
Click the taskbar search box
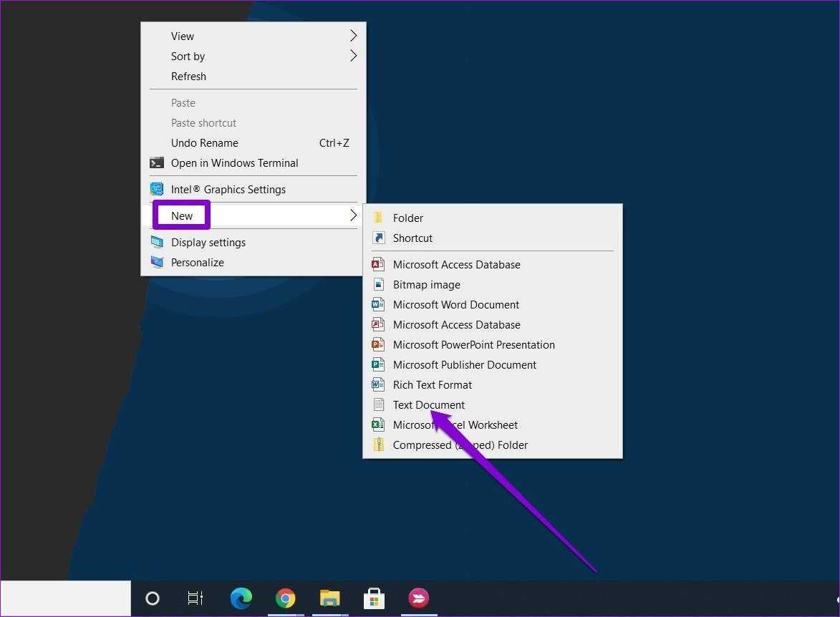pos(66,598)
